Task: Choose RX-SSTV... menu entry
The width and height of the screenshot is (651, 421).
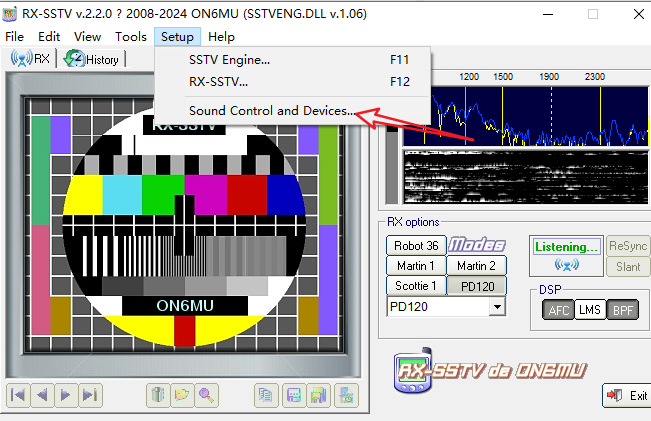Action: point(293,82)
